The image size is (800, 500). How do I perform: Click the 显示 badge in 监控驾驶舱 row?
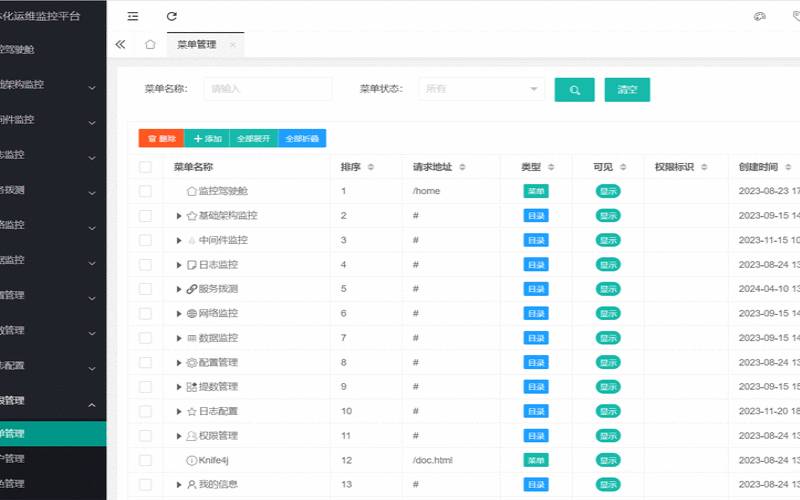pyautogui.click(x=608, y=191)
